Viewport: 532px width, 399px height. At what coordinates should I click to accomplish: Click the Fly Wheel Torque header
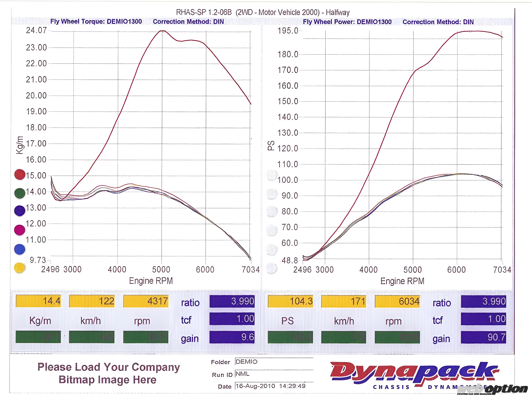pos(96,21)
